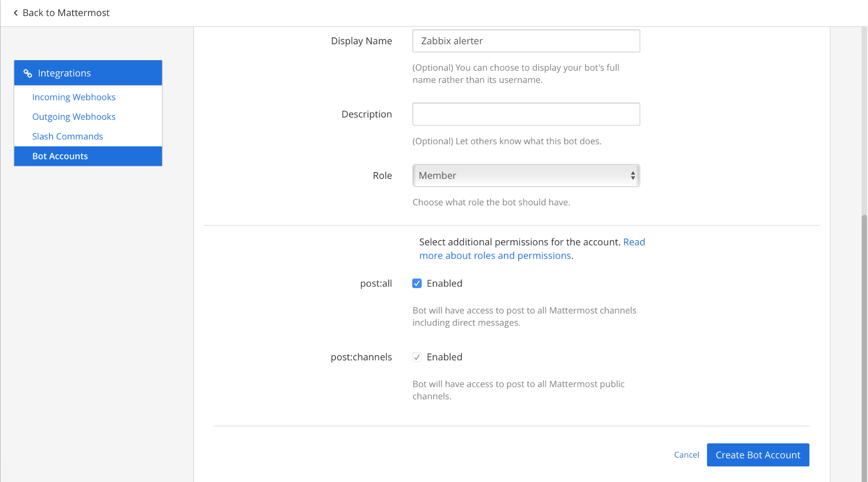
Task: Go to Outgoing Webhooks
Action: pos(74,117)
